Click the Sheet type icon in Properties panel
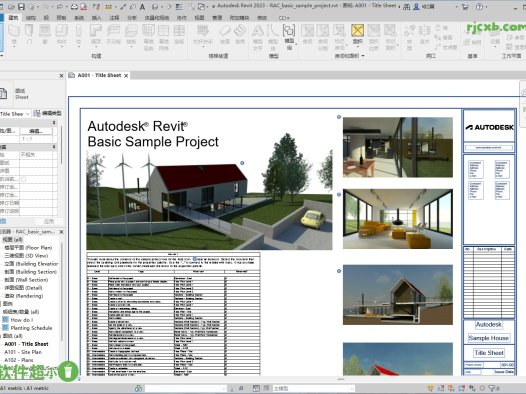 coord(3,93)
